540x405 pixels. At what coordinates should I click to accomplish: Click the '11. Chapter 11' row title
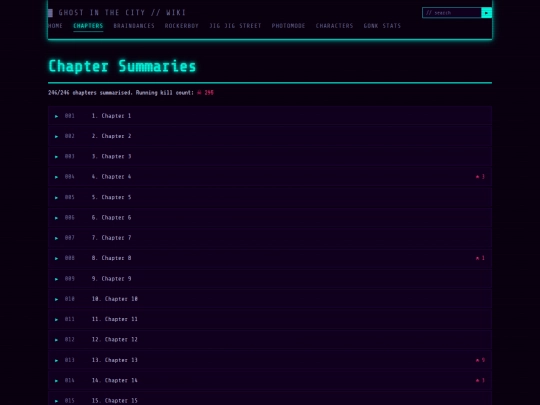point(115,319)
